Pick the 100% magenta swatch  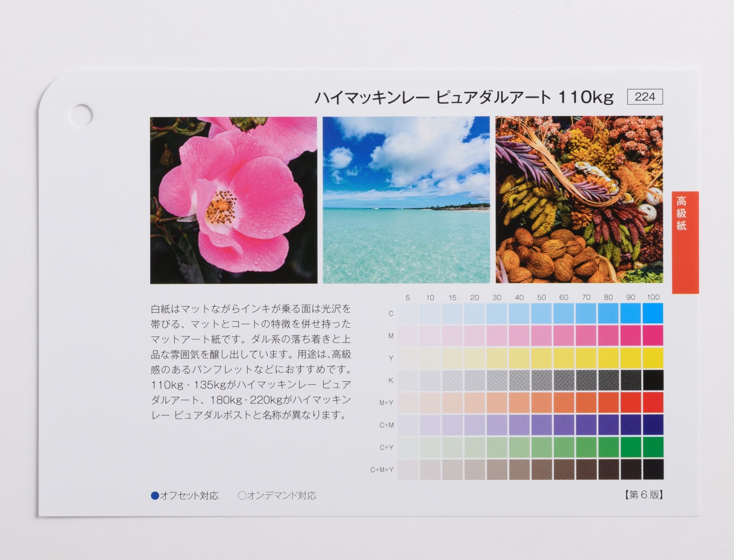click(x=653, y=336)
